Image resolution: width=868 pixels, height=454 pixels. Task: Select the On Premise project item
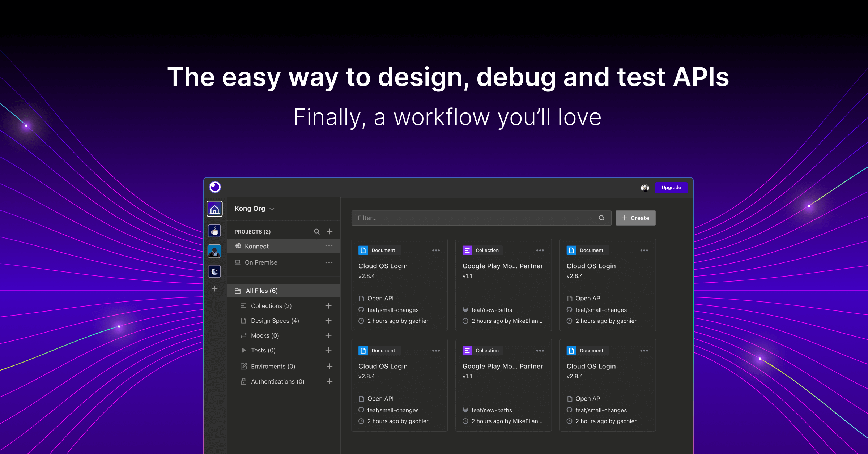[261, 262]
